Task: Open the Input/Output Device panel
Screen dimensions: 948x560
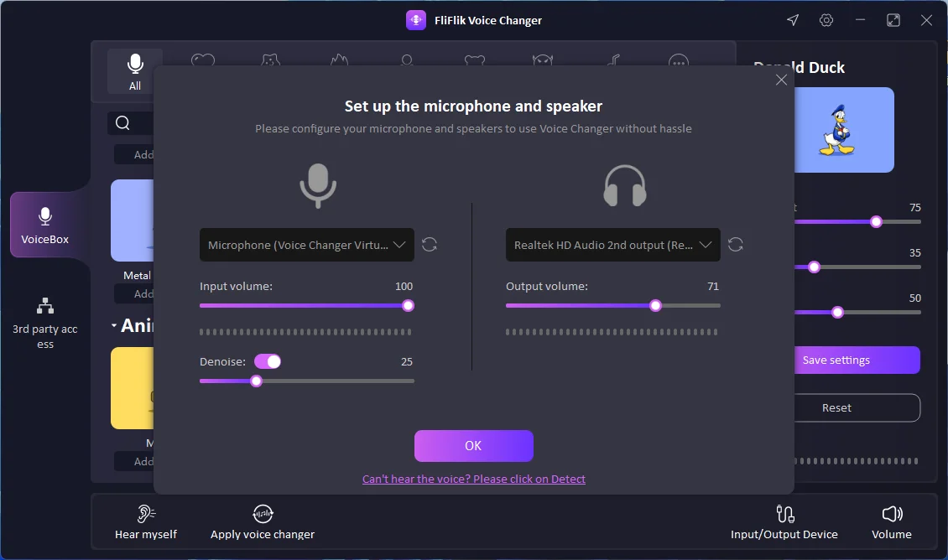Action: click(784, 521)
